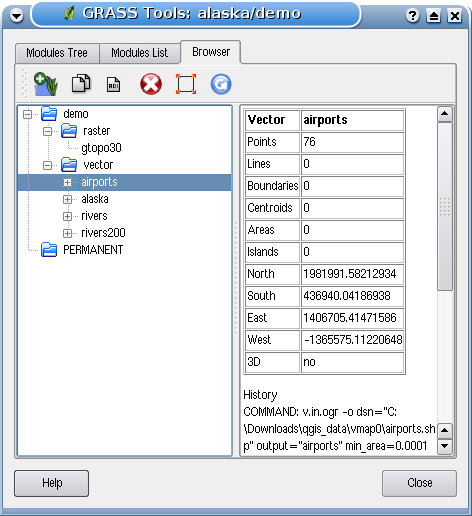
Task: Collapse the demo tree node
Action: click(x=27, y=114)
